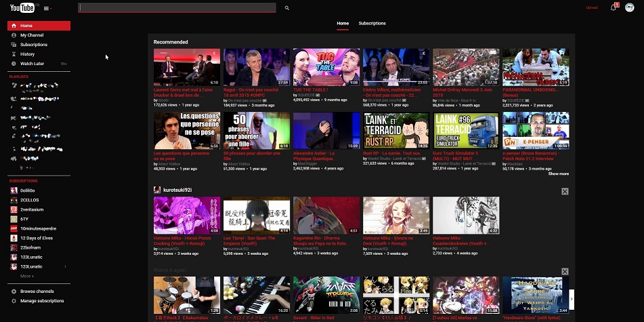The width and height of the screenshot is (644, 322).
Task: Open the guide hamburger menu icon
Action: [x=47, y=8]
